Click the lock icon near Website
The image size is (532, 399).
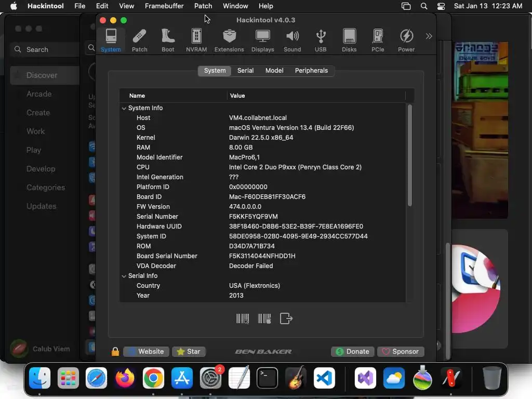pos(115,352)
